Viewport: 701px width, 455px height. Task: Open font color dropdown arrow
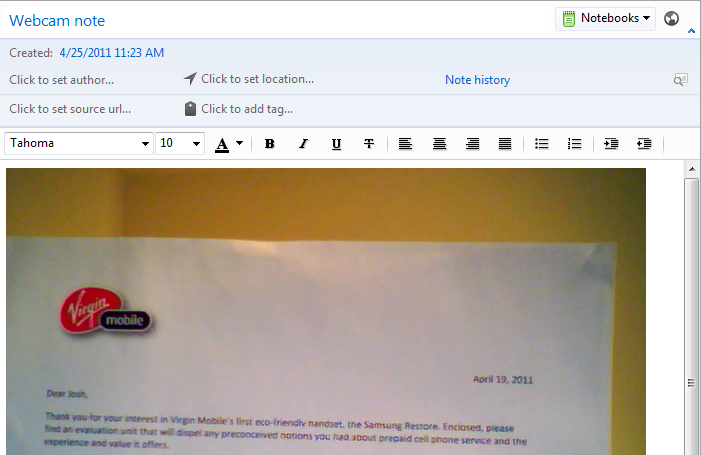[240, 143]
